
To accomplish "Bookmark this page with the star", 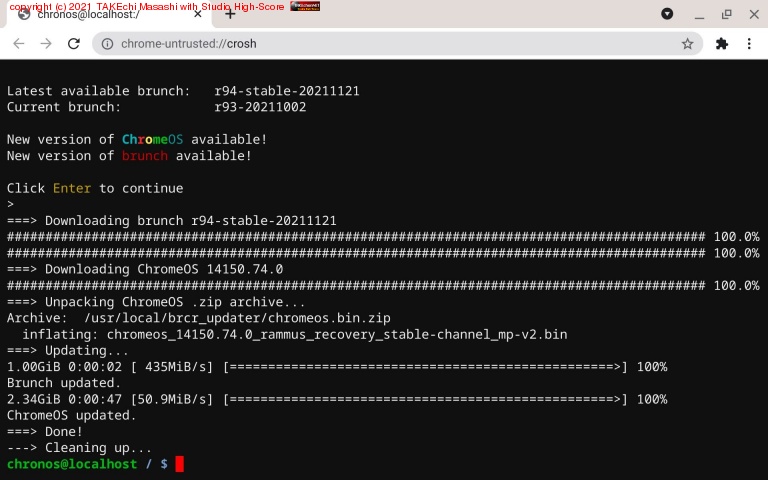I will pyautogui.click(x=687, y=44).
